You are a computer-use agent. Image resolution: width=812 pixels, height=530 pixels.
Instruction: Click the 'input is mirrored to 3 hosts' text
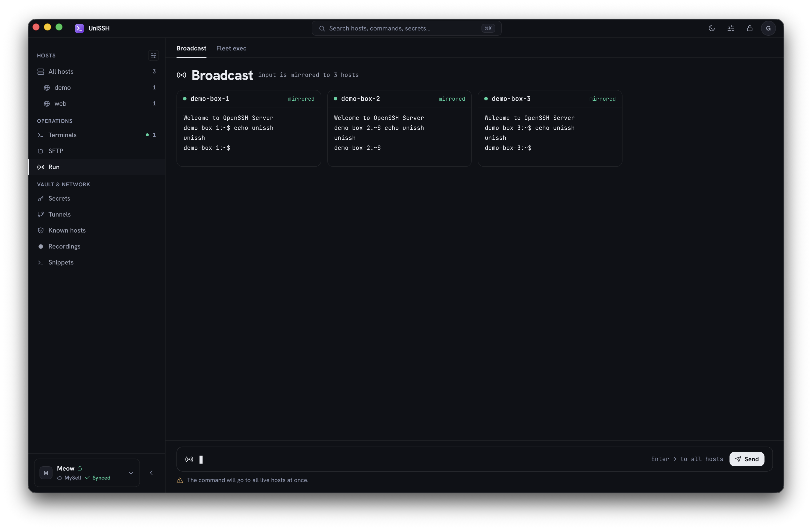(x=308, y=75)
